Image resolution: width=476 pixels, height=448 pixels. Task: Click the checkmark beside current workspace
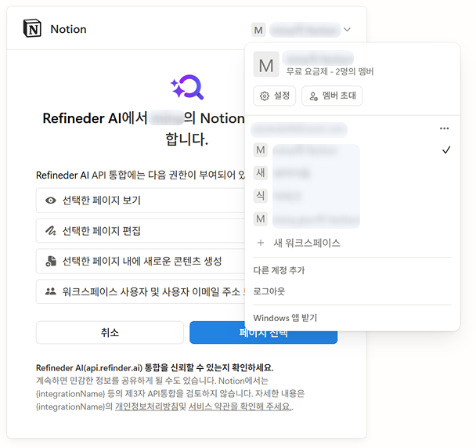coord(446,150)
